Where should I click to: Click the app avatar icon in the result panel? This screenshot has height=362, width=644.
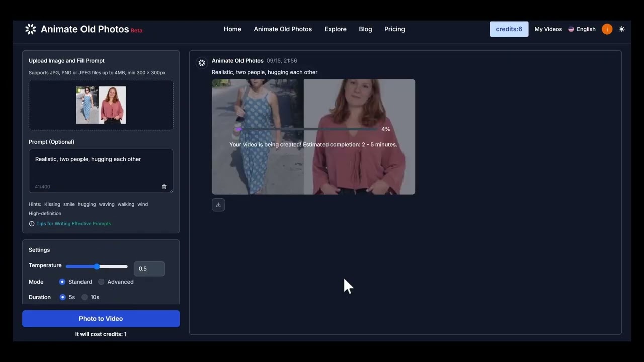202,63
